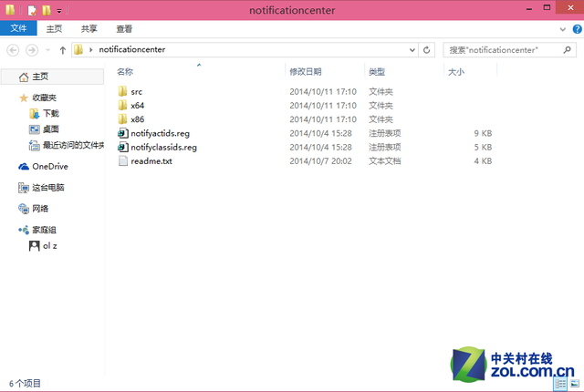Click the src folder name
Viewport: 584px width, 392px height.
coord(136,91)
